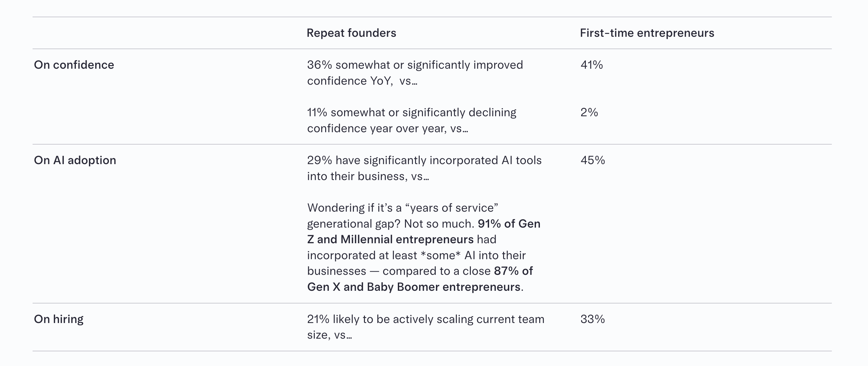Image resolution: width=868 pixels, height=366 pixels.
Task: Click the bold "91% of Gen" text
Action: pos(509,224)
